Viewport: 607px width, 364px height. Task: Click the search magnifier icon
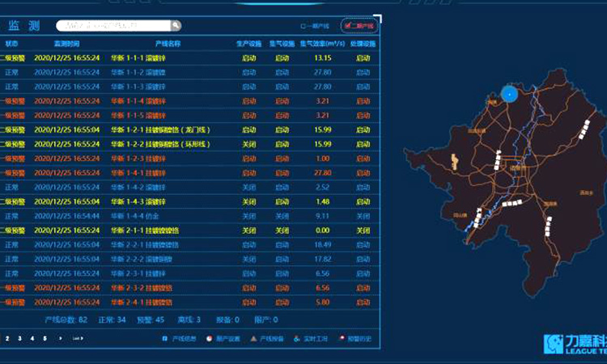[x=174, y=27]
